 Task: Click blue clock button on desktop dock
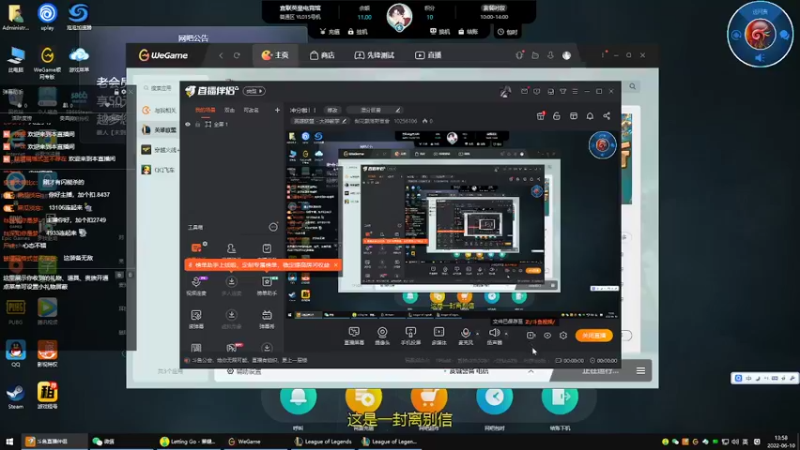494,398
